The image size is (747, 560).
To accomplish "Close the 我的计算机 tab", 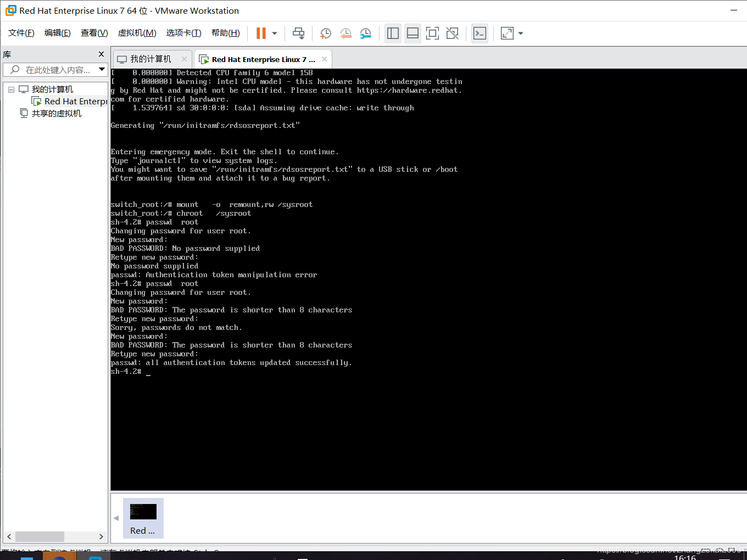I will click(184, 59).
